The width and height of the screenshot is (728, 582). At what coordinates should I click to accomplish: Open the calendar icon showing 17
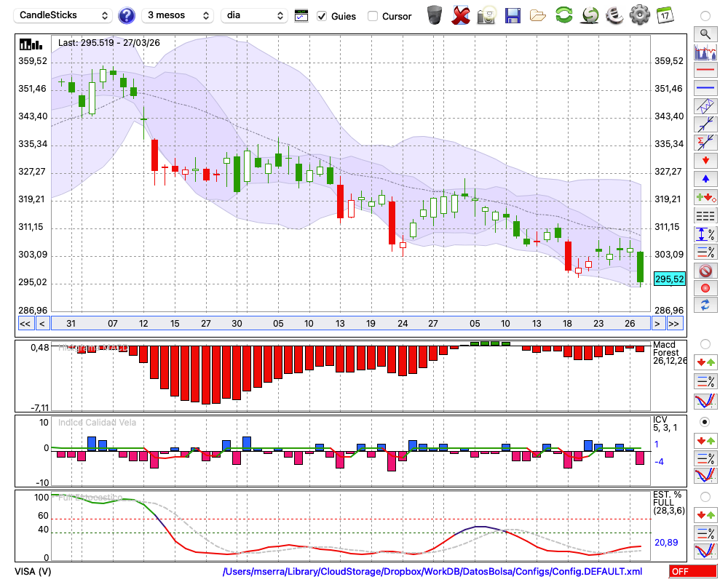(664, 15)
